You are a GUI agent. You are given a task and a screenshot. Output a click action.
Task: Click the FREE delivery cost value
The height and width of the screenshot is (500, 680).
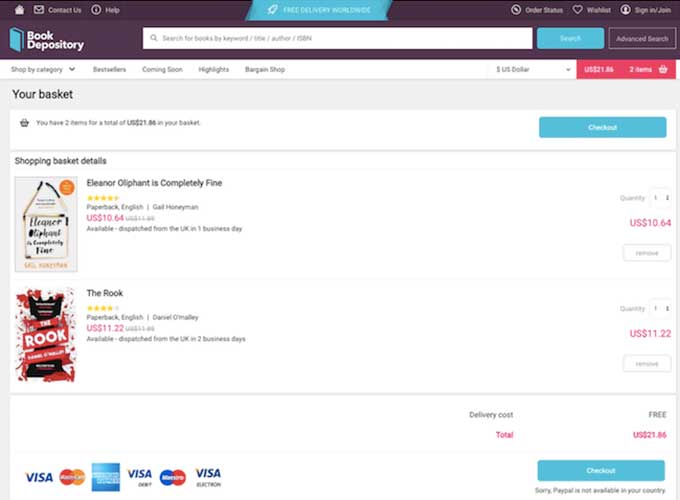tap(657, 415)
